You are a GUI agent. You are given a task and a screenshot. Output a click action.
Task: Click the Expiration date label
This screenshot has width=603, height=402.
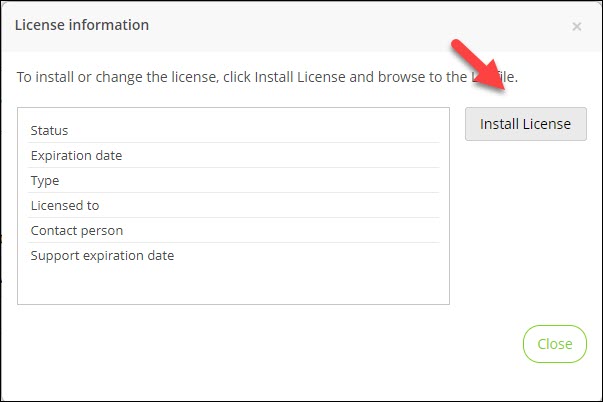pos(76,156)
